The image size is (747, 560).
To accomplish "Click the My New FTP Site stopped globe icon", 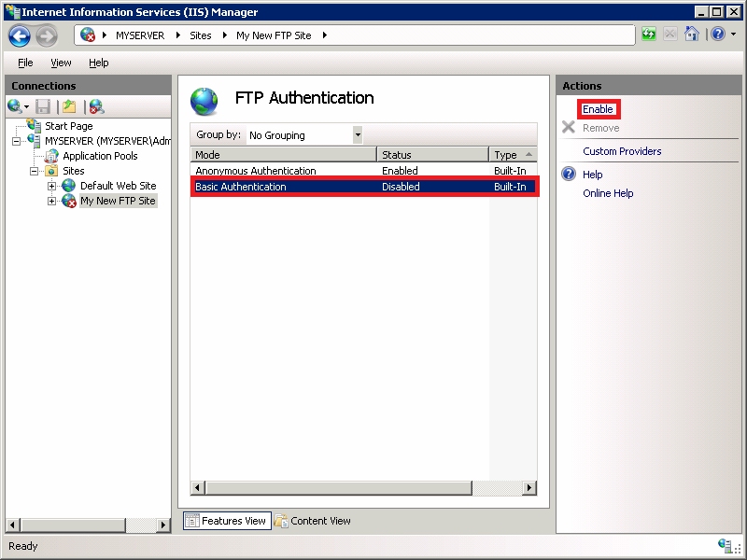I will coord(69,201).
